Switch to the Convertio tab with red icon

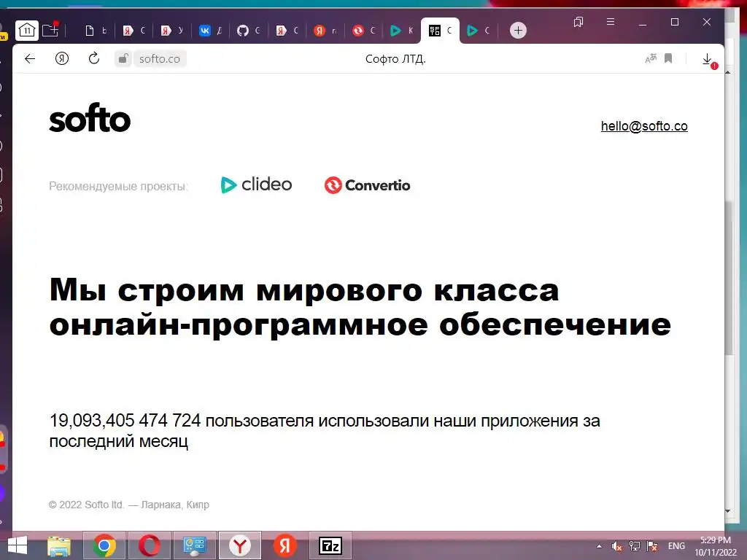click(364, 31)
